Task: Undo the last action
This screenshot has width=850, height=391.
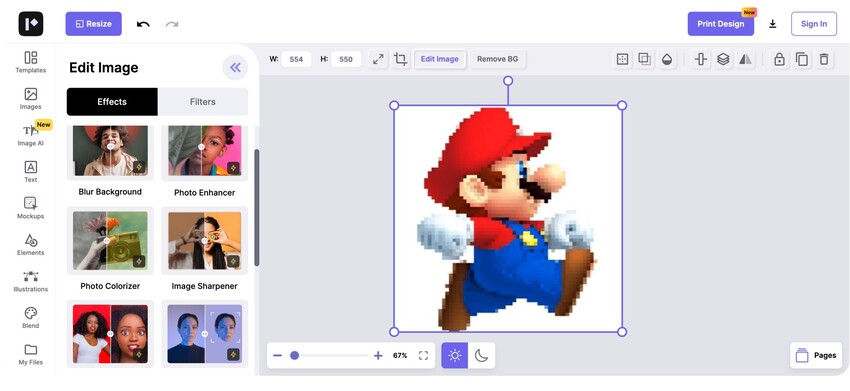Action: point(143,24)
